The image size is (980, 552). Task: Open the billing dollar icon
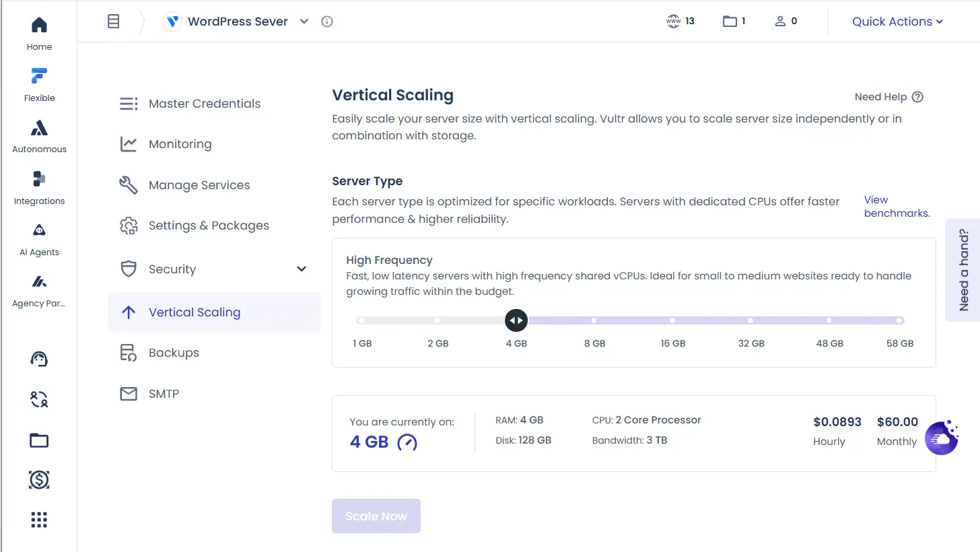tap(39, 480)
